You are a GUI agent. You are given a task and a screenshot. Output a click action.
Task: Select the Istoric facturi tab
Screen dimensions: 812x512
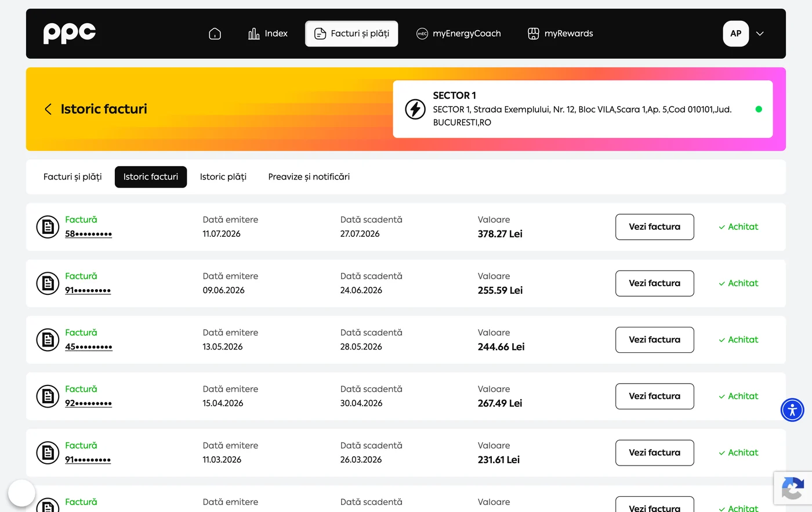click(x=151, y=176)
